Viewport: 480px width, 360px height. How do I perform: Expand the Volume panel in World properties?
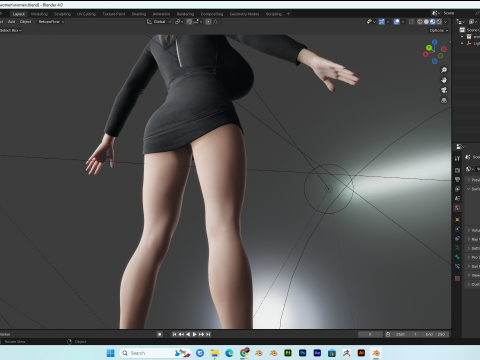point(473,230)
